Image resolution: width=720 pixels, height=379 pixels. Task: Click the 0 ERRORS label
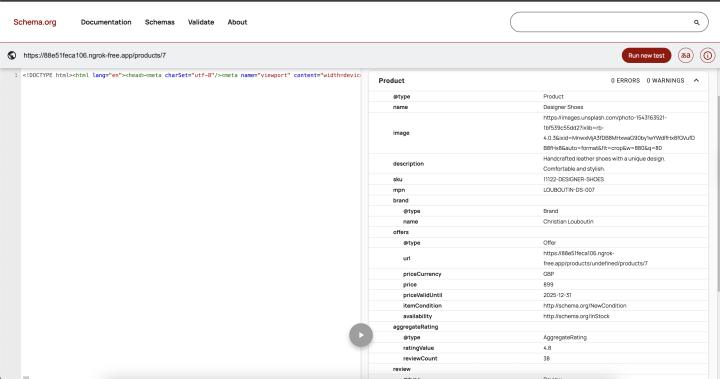[x=625, y=80]
